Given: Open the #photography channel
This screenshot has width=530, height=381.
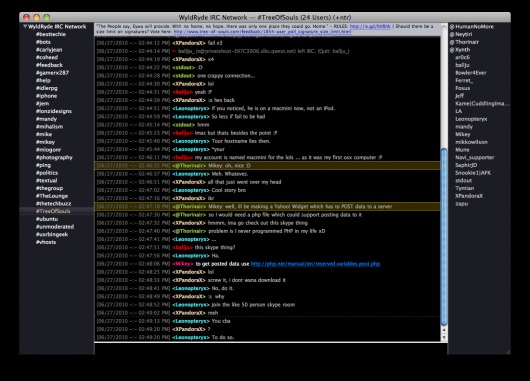Looking at the screenshot, I should pos(54,157).
